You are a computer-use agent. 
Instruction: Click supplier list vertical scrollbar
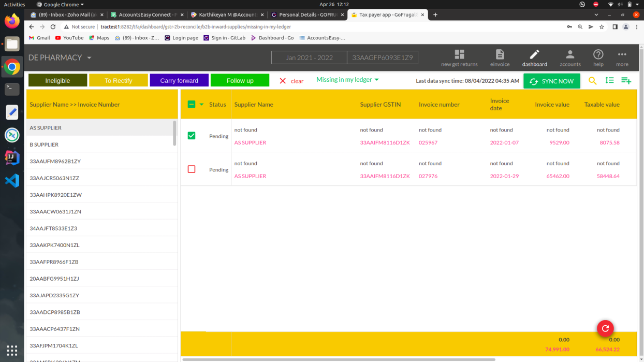pos(174,134)
